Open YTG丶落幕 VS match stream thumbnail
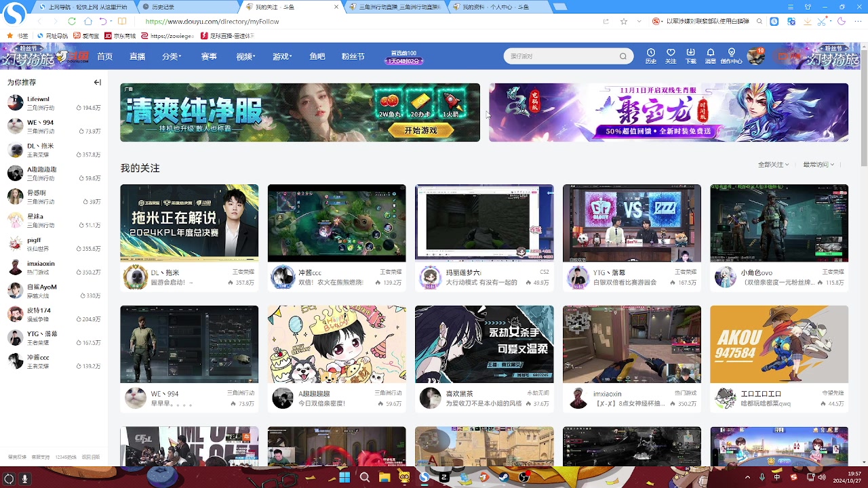Image resolution: width=868 pixels, height=488 pixels. [x=632, y=223]
